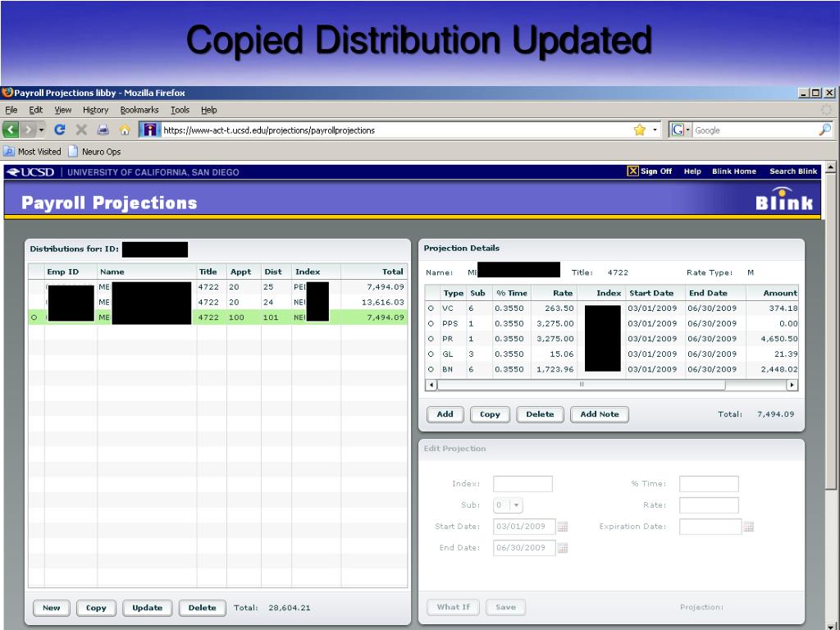
Task: Click the Index input field in Edit Projection
Action: click(523, 484)
